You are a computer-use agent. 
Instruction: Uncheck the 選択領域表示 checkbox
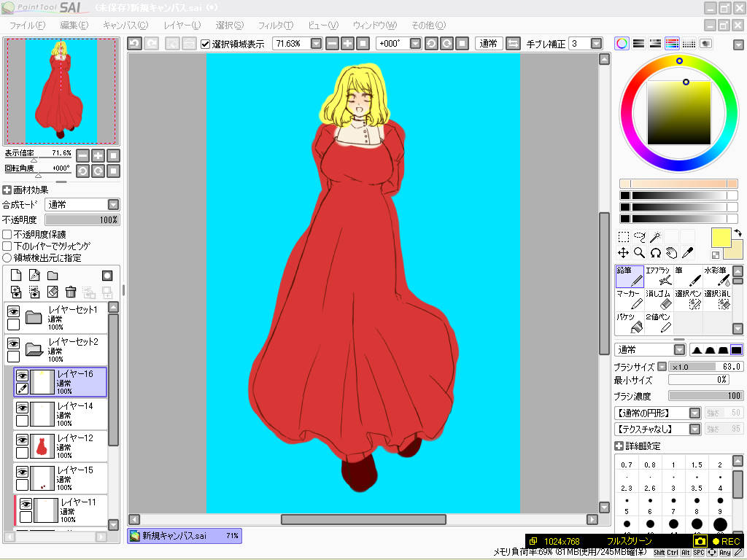pyautogui.click(x=206, y=44)
